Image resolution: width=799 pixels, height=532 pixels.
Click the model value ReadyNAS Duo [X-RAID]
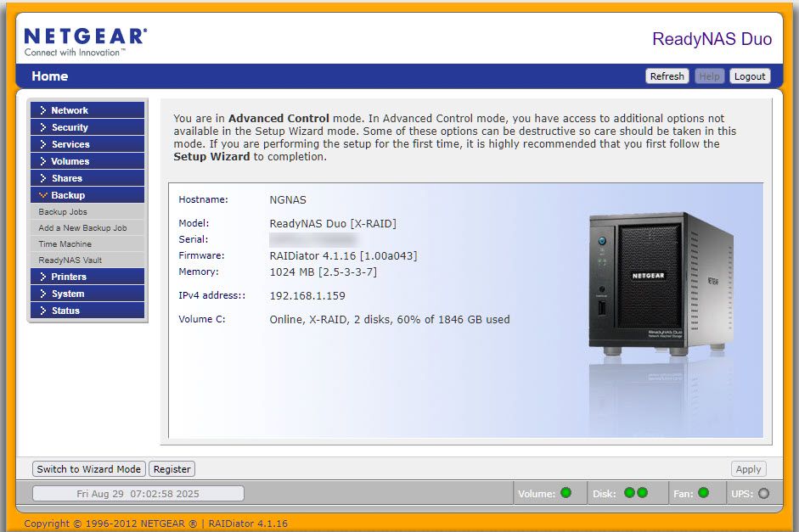tap(333, 223)
